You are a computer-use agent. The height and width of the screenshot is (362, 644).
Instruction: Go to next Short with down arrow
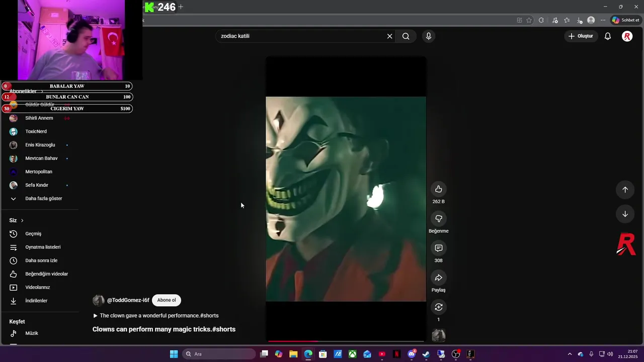(625, 214)
